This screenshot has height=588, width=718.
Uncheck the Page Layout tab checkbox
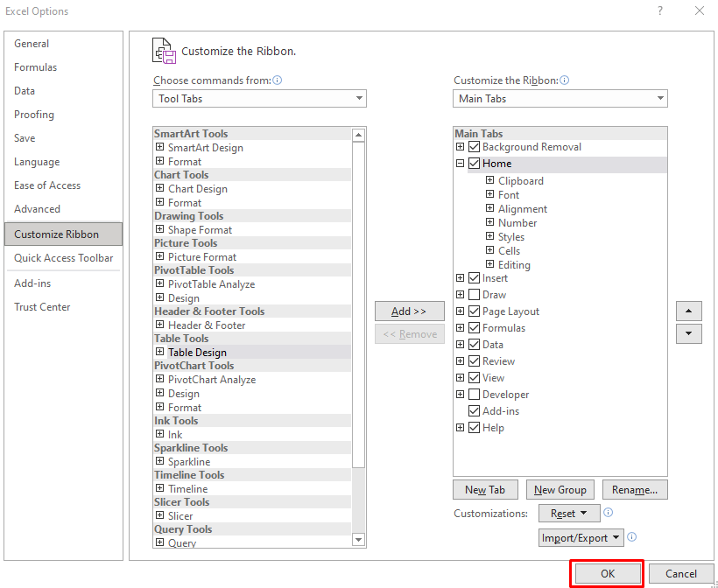pos(475,311)
